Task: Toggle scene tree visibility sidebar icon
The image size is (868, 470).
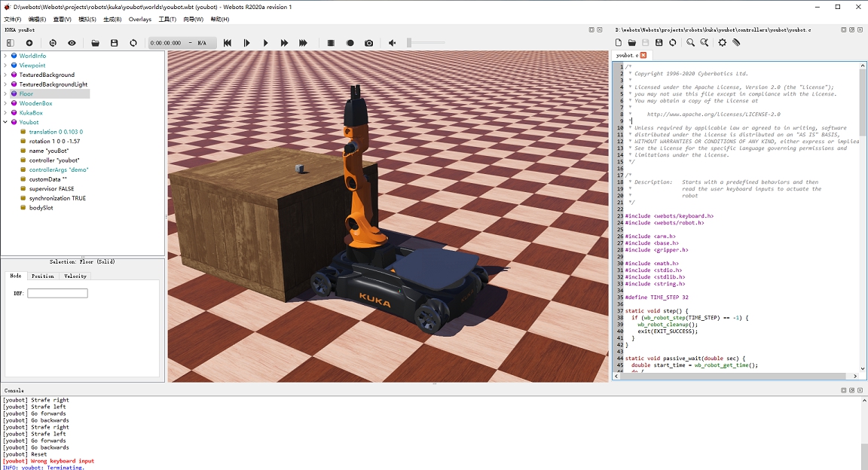Action: tap(10, 43)
